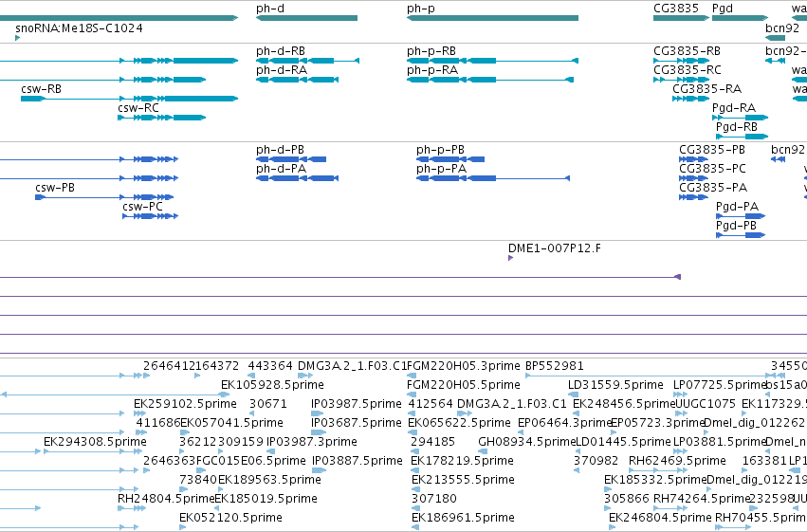Select EST EK259102.5prime
This screenshot has width=807, height=532.
139,413
